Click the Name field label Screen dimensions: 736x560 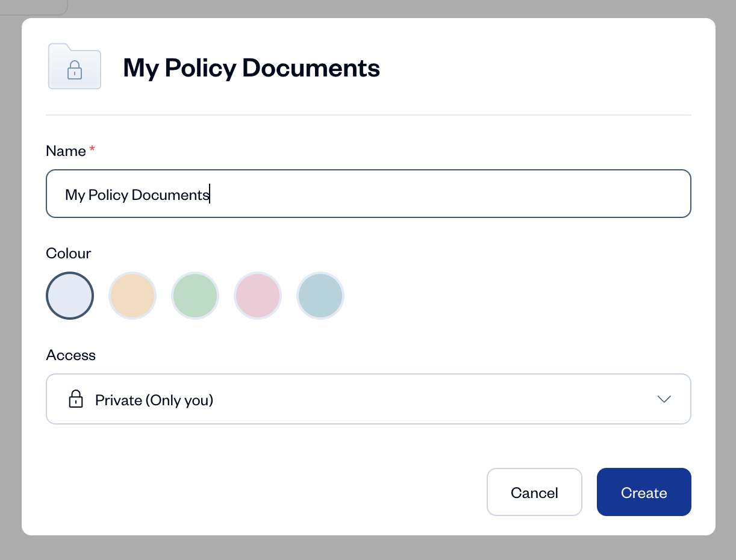(66, 151)
